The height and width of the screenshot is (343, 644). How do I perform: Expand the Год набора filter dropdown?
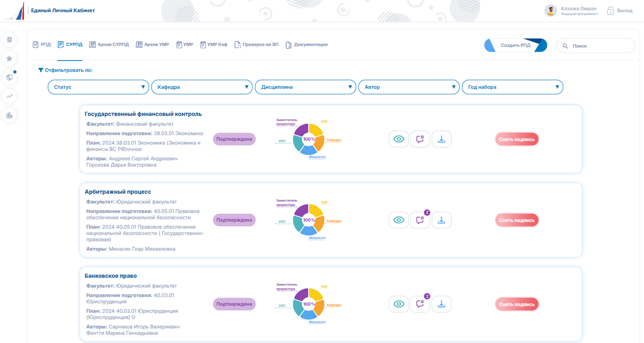point(513,87)
